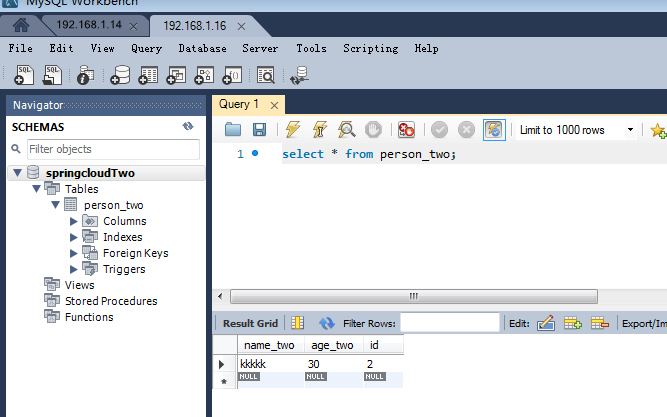Screen dimensions: 667x417
Task: Insert a new row in result grid
Action: coord(573,323)
